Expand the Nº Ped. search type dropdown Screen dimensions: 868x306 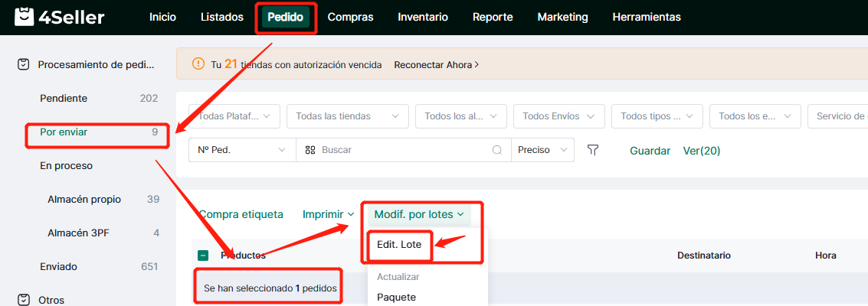tap(241, 151)
